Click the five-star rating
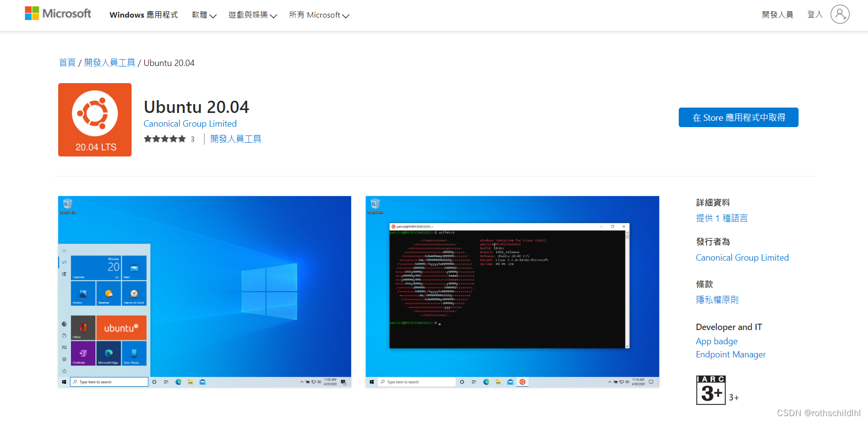 [x=165, y=139]
